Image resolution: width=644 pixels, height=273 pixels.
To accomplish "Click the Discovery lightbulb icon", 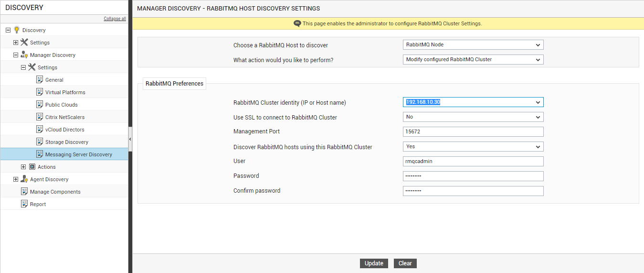I will [x=17, y=30].
